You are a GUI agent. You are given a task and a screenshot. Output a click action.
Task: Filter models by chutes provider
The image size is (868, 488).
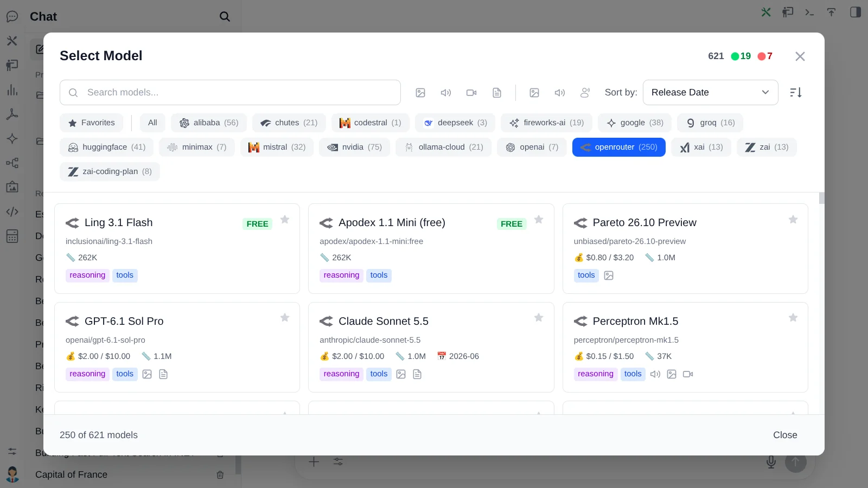pos(289,123)
